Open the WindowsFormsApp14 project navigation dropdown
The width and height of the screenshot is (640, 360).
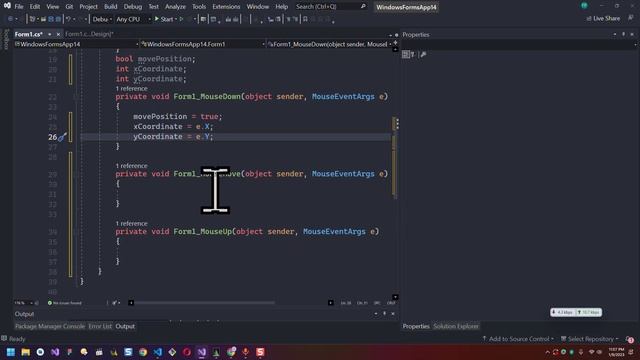(77, 44)
